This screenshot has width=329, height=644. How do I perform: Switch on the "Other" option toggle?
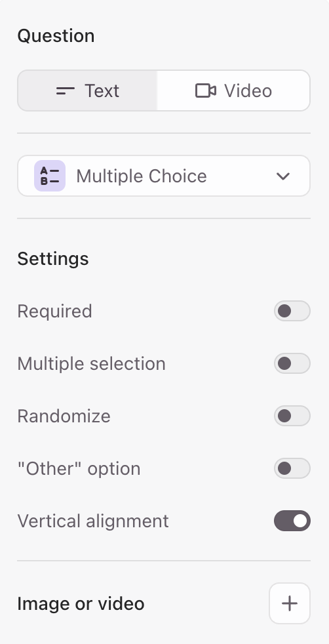[x=292, y=468]
